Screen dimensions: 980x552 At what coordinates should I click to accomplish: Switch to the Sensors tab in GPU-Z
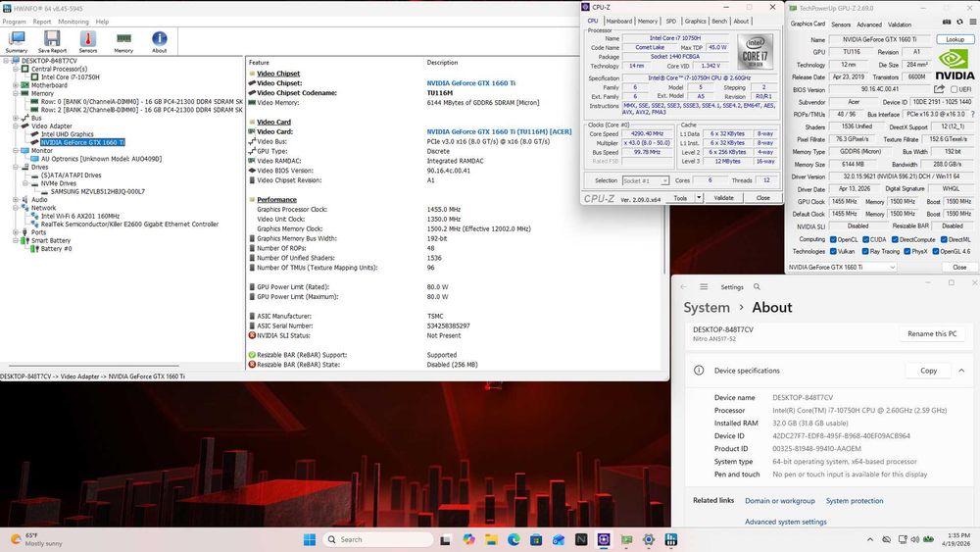[841, 25]
